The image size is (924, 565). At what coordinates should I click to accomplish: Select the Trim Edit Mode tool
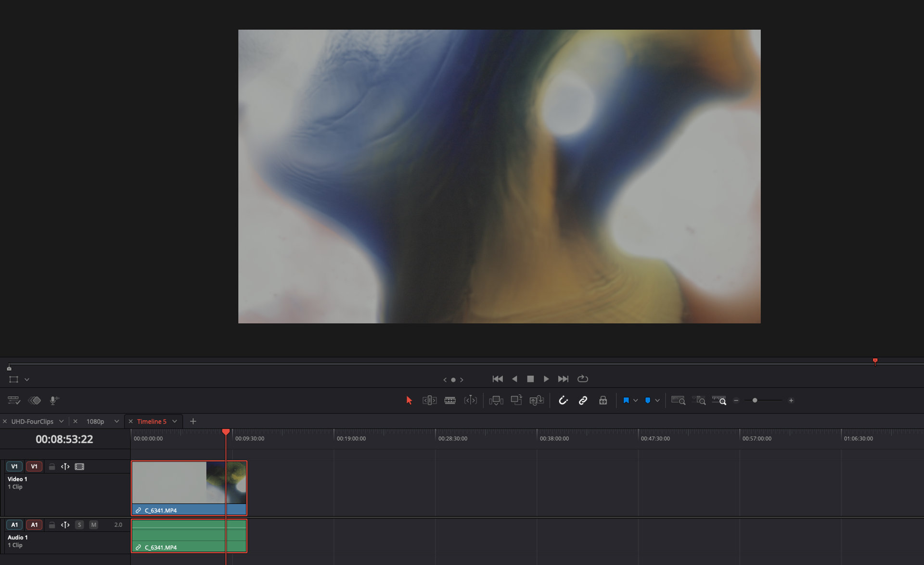429,401
